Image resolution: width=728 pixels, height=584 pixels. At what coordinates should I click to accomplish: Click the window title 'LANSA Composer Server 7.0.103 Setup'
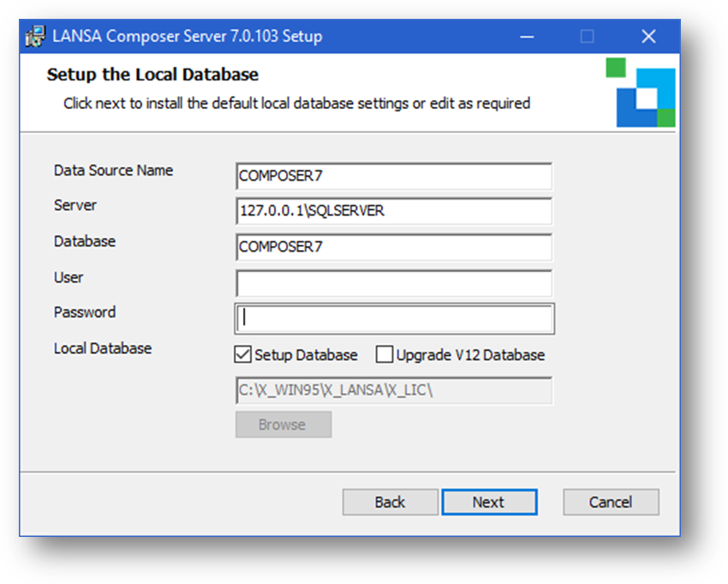[x=187, y=36]
